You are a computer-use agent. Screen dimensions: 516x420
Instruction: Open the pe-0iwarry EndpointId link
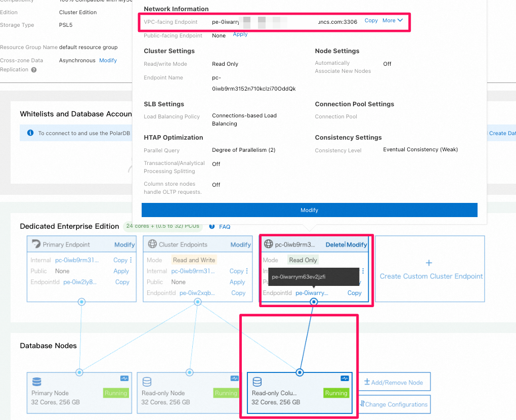312,293
